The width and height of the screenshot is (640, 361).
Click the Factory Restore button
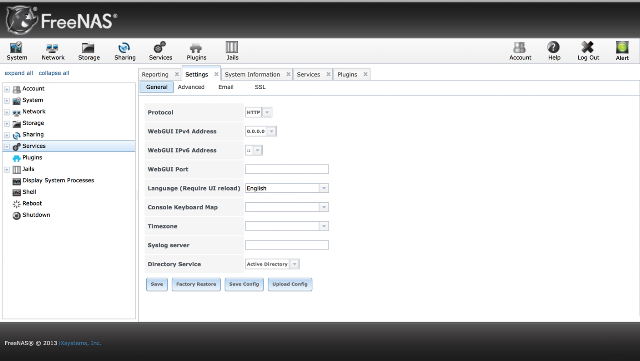pyautogui.click(x=196, y=284)
